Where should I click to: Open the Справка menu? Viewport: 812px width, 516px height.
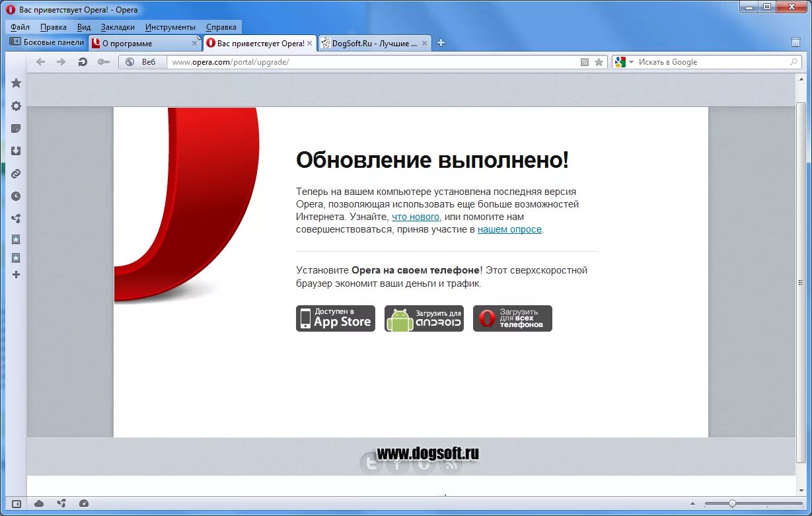coord(221,27)
